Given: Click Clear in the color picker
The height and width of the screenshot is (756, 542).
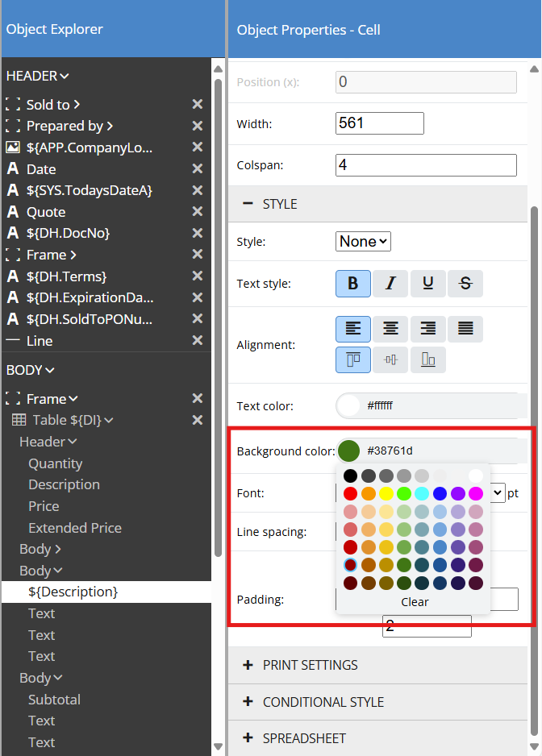Looking at the screenshot, I should click(x=415, y=602).
